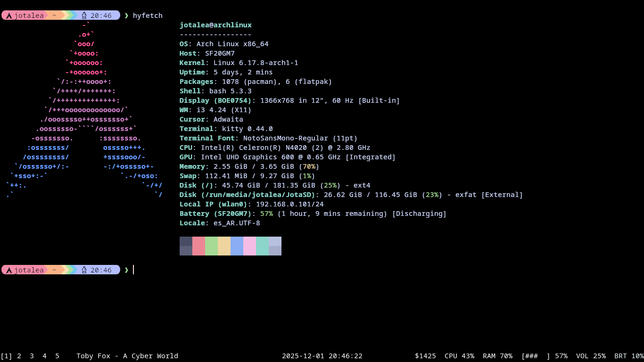Click the 'Local IP (wlan0)' line
This screenshot has width=644, height=362.
[251, 204]
